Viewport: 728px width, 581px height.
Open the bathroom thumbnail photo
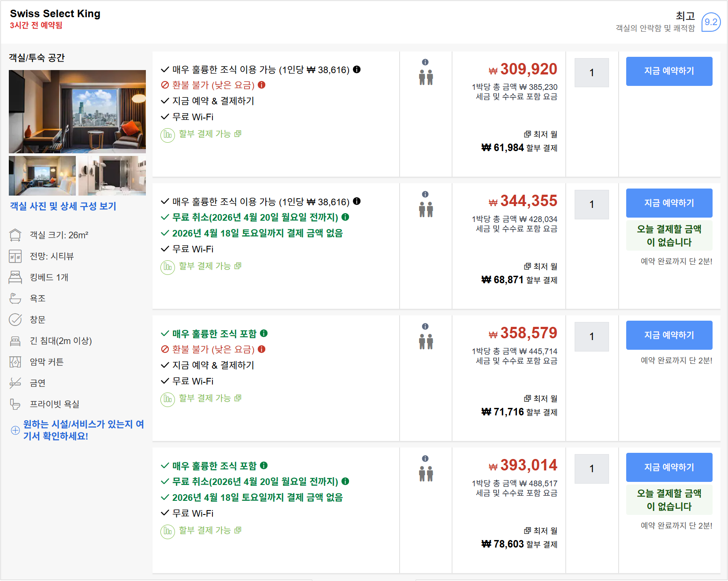point(112,175)
